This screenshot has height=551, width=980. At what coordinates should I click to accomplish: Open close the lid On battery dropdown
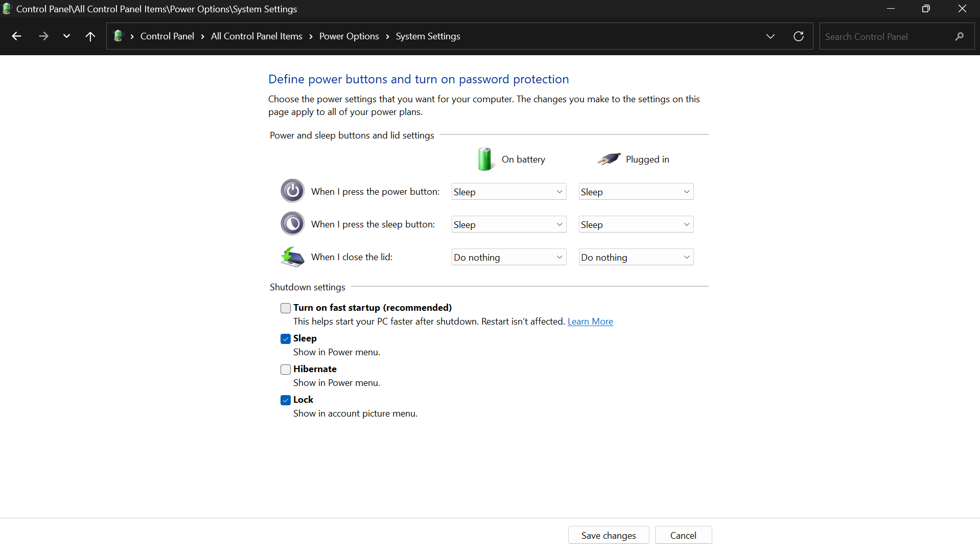[x=509, y=257]
